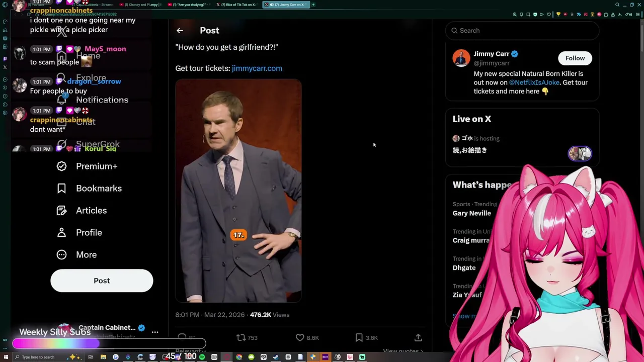
Task: Open Steam from the taskbar
Action: tap(275, 357)
